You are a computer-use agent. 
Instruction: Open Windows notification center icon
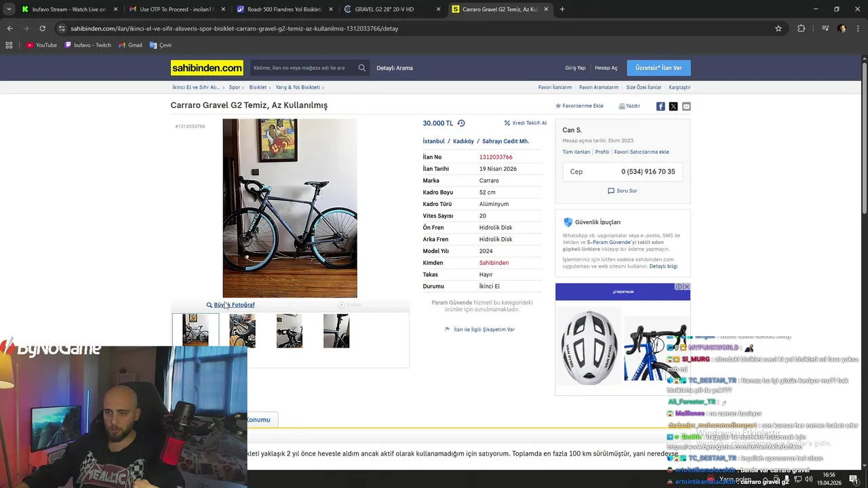click(x=853, y=479)
